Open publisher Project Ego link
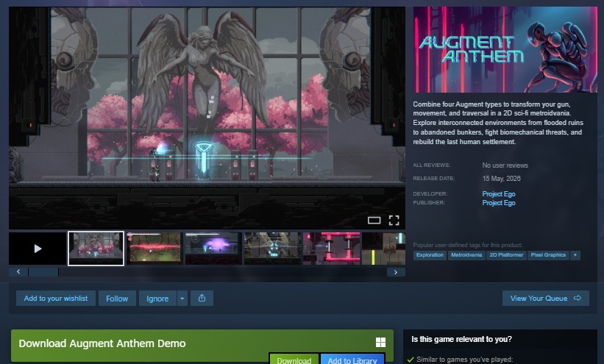Screen dimensions: 604x364 (x=499, y=203)
